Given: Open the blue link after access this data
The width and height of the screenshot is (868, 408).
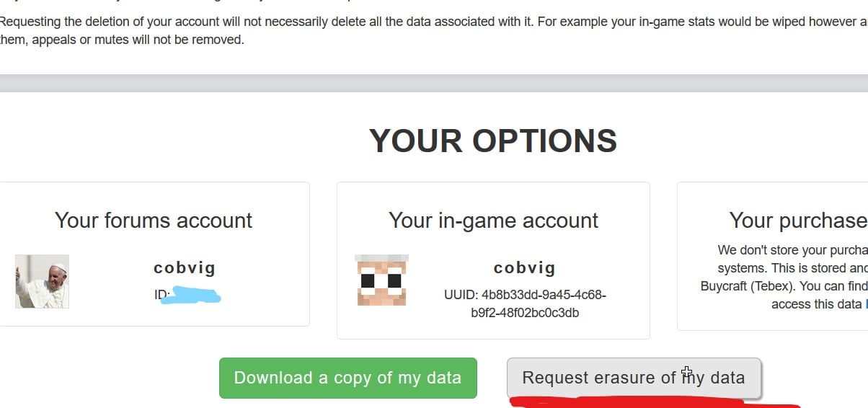Looking at the screenshot, I should [866, 304].
